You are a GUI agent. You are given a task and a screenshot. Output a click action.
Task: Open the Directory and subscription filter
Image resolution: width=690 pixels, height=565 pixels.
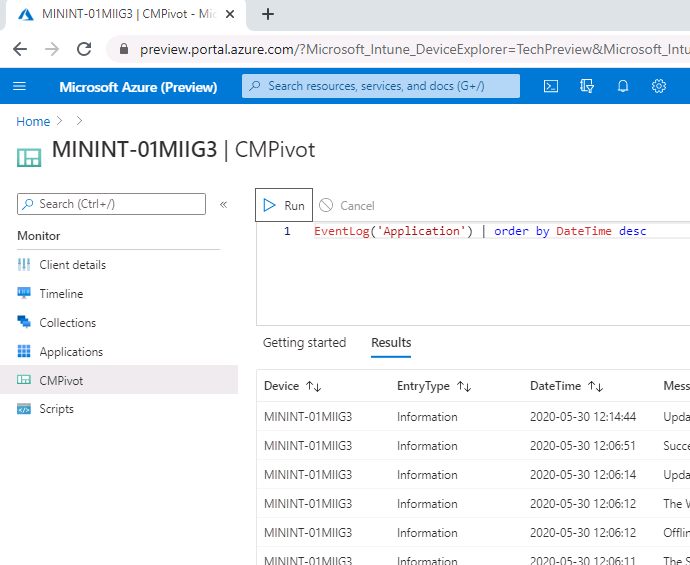[587, 86]
